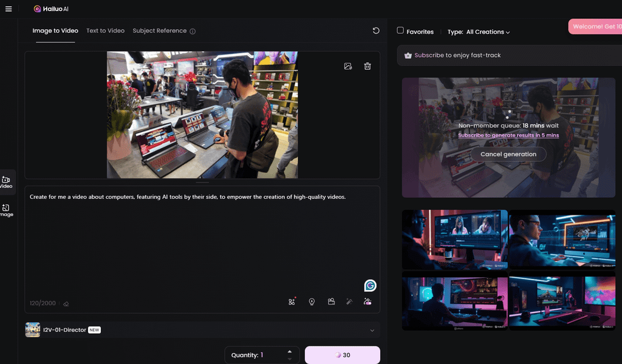Increase Quantity with the up arrow
Screen dimensions: 622x364
pos(290,351)
